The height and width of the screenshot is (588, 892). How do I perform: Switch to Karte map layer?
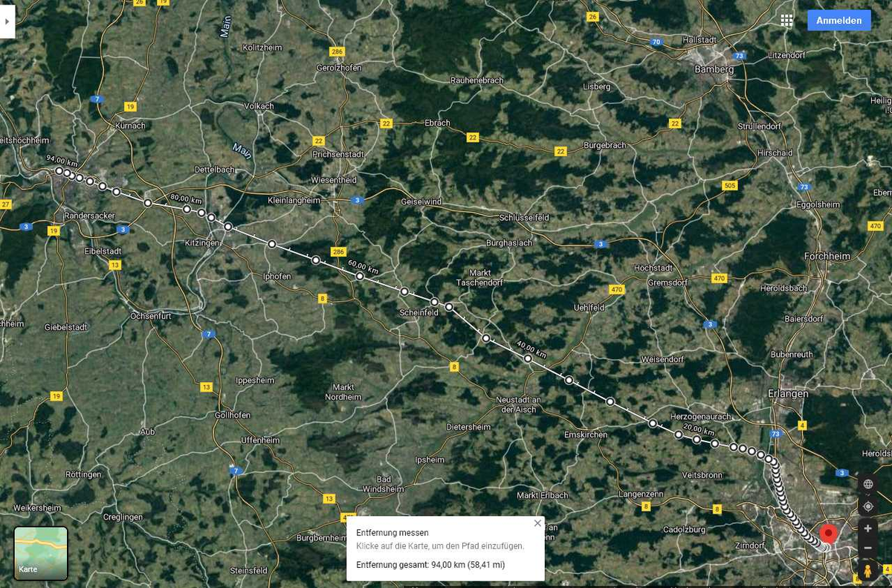41,553
